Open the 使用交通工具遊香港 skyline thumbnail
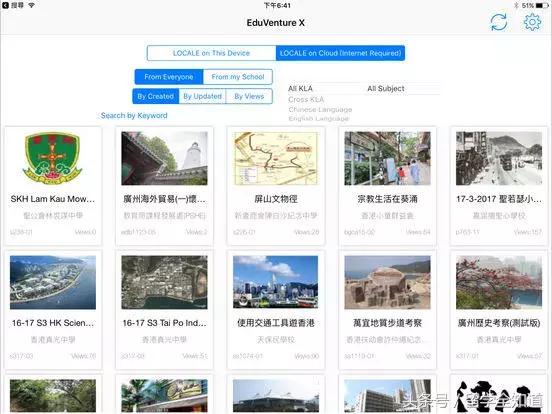552x414 pixels. [276, 282]
